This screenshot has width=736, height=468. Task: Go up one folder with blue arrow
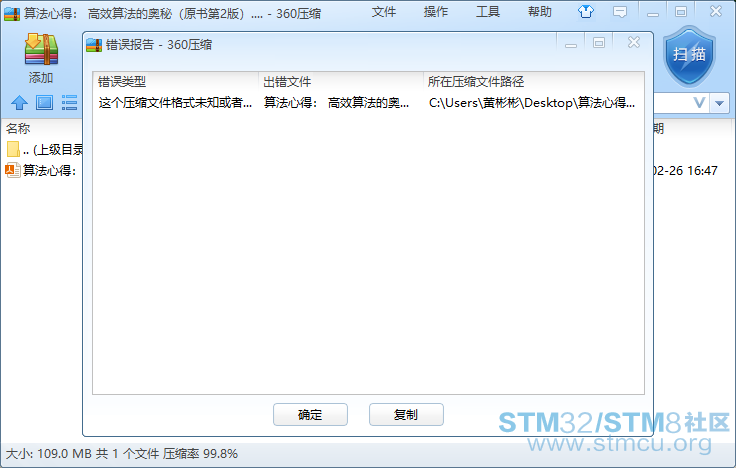pos(19,102)
